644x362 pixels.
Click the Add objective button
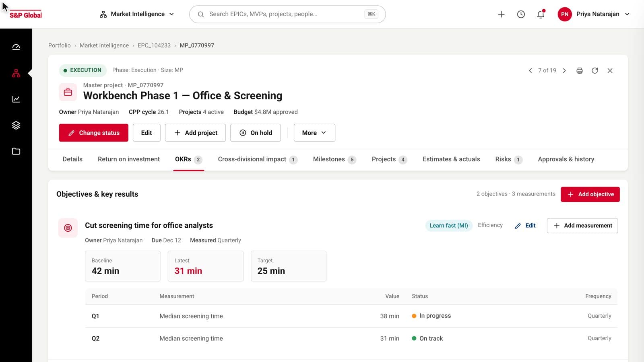[590, 194]
